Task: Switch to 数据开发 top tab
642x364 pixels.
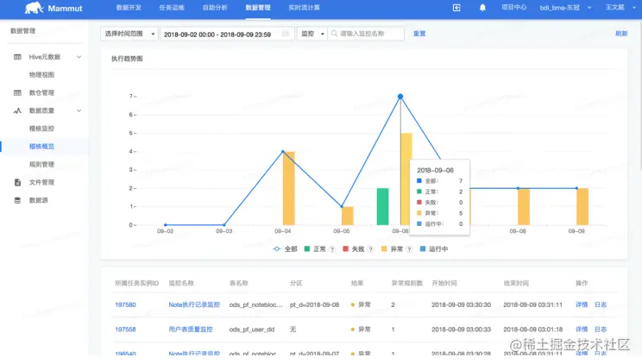Action: 129,8
